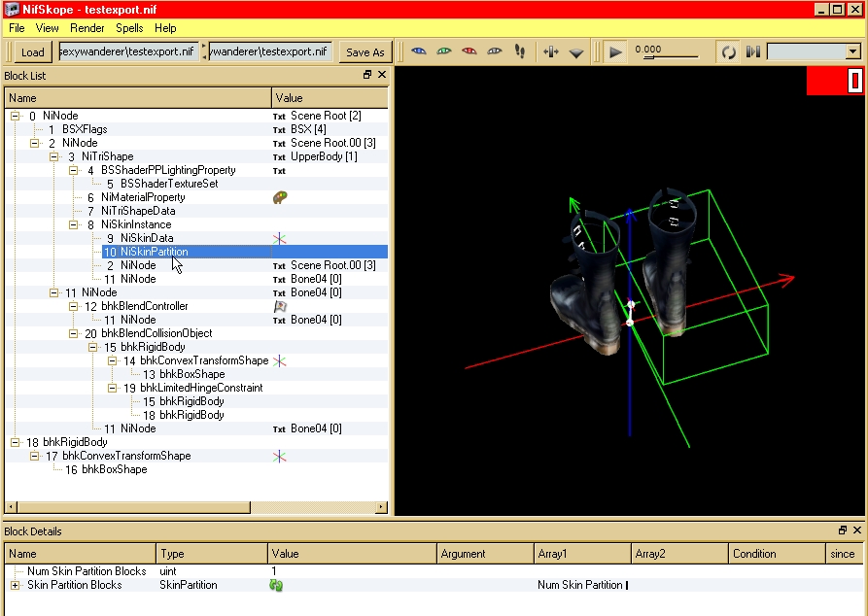Select the 16 bhkBoxShape row
Screen dimensions: 868x616
196,469
